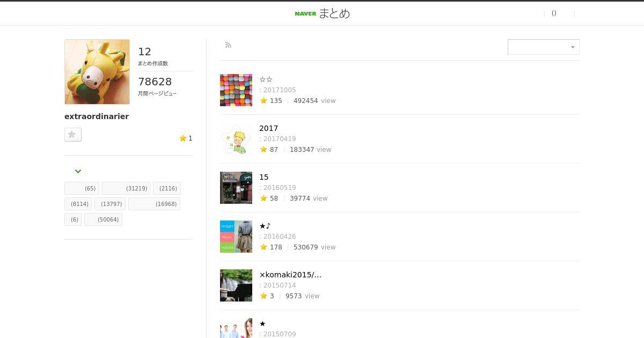Image resolution: width=644 pixels, height=338 pixels.
Task: Click the star icon beside 87
Action: pyautogui.click(x=264, y=149)
